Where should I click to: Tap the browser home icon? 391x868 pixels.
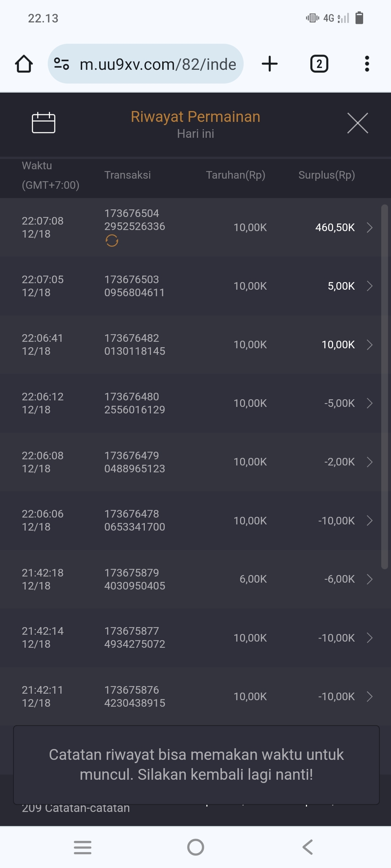click(24, 64)
